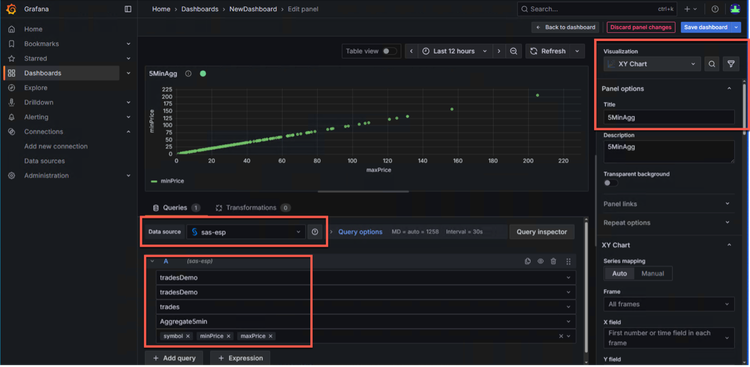Switch to the Transformations tab
The width and height of the screenshot is (750, 367).
coord(253,208)
